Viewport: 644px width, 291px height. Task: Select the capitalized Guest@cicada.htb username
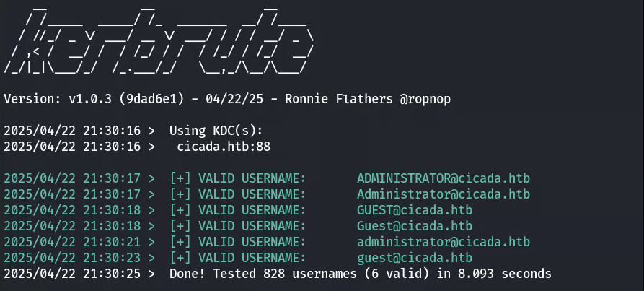[415, 225]
